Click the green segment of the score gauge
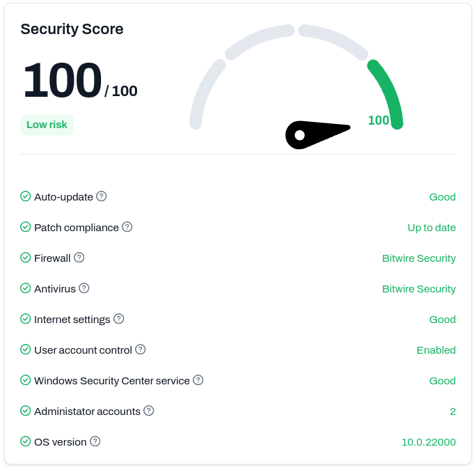This screenshot has height=470, width=476. coord(390,91)
